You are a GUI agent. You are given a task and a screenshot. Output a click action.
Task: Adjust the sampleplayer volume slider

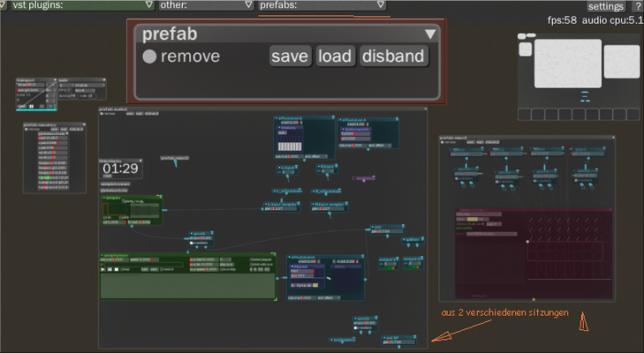114,259
